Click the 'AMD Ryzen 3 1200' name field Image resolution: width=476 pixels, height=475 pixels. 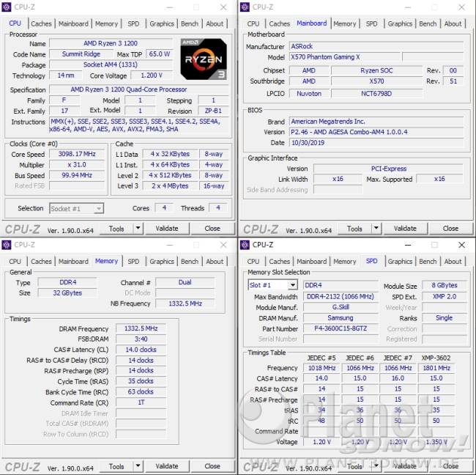111,43
